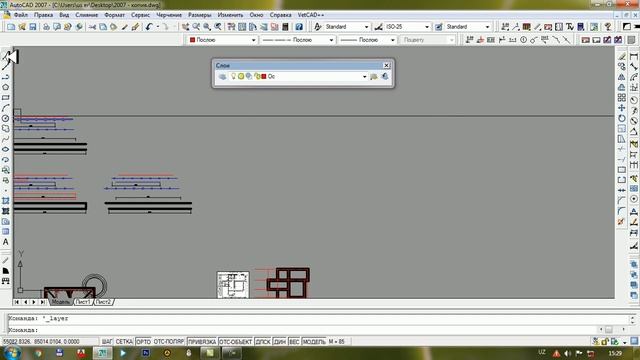Screen dimensions: 640x360
Task: Click the Cut (scissors) toolbar icon
Action: 92,27
